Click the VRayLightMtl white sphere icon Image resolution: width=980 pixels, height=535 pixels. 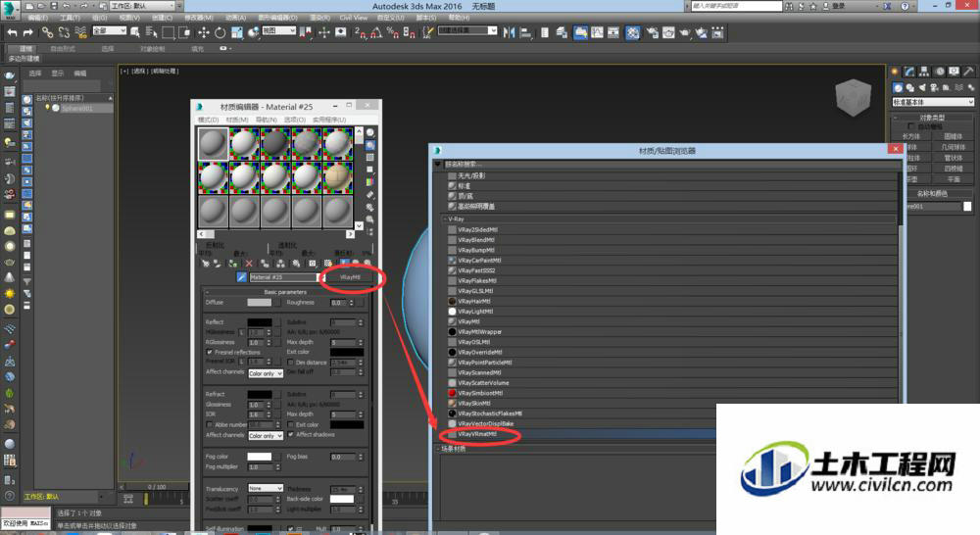coord(452,312)
